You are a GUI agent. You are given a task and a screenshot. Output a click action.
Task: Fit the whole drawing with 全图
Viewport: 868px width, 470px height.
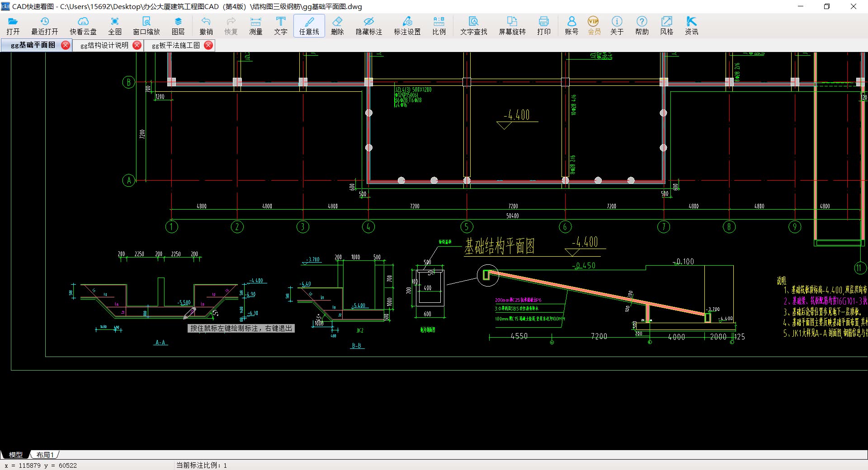[115, 26]
